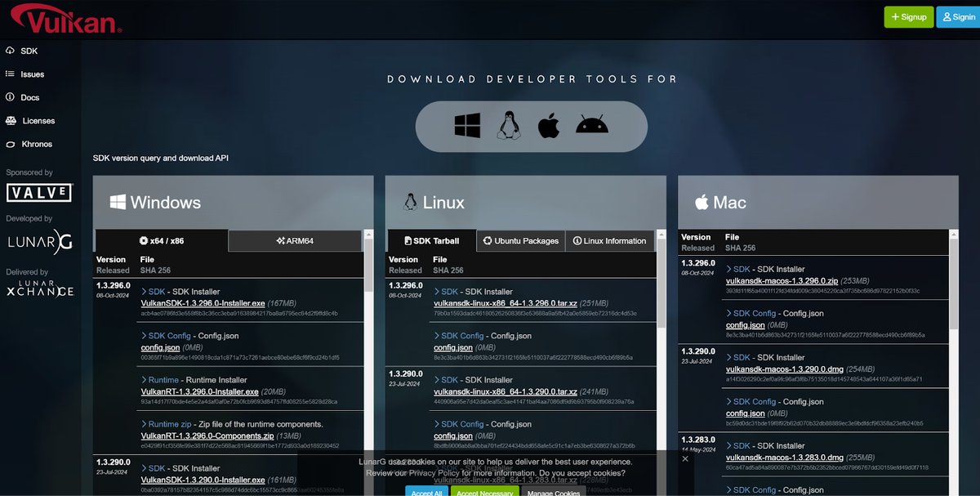
Task: Open the Docs sidebar item
Action: 23,97
